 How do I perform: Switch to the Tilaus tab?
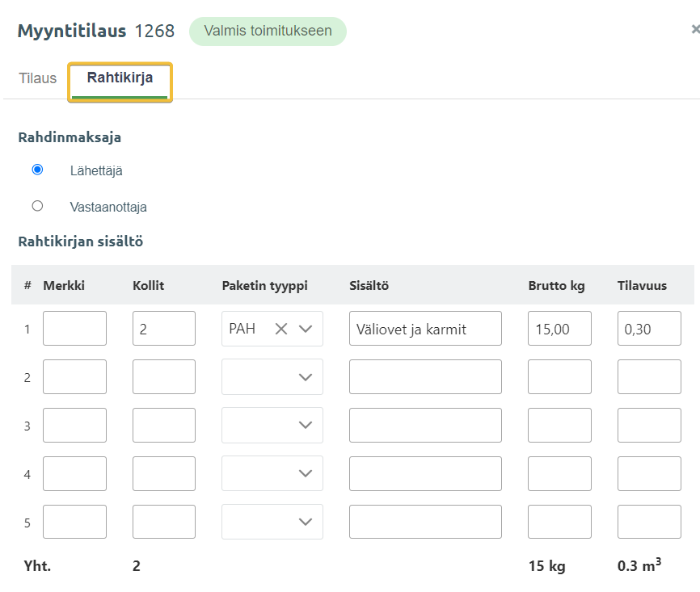click(x=38, y=78)
